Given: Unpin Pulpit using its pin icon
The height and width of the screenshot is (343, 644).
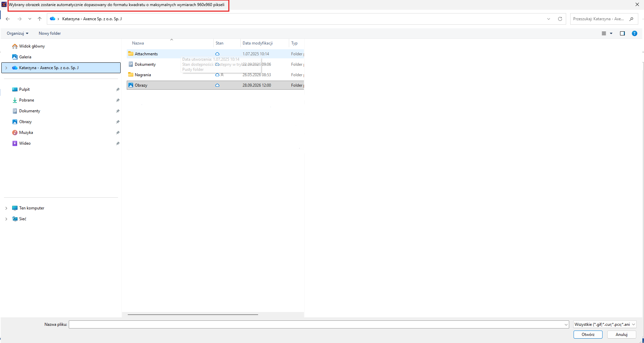Looking at the screenshot, I should coord(118,89).
